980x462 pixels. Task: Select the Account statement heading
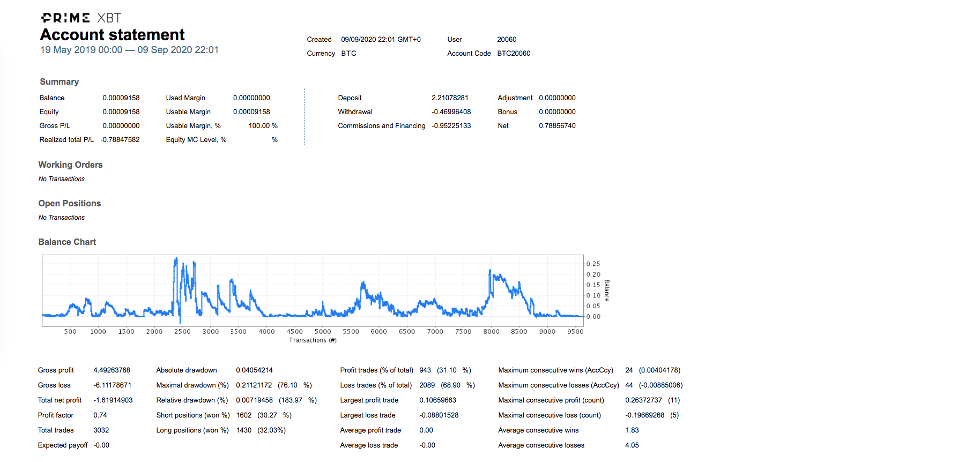coord(113,35)
